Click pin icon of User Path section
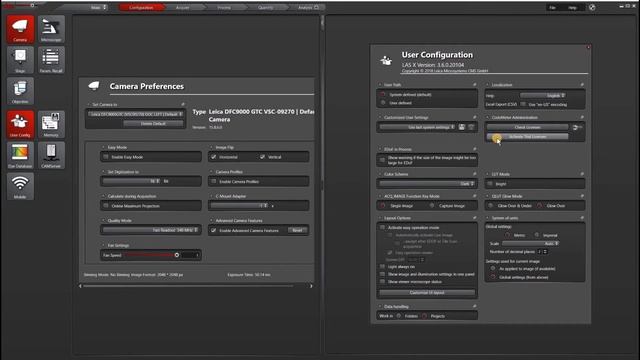The image size is (640, 360). [x=474, y=84]
